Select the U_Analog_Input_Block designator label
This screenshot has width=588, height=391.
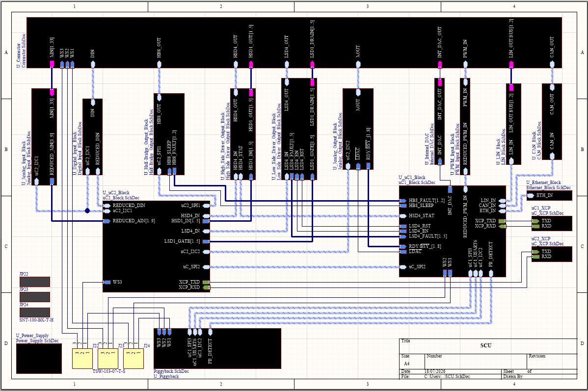pos(24,163)
